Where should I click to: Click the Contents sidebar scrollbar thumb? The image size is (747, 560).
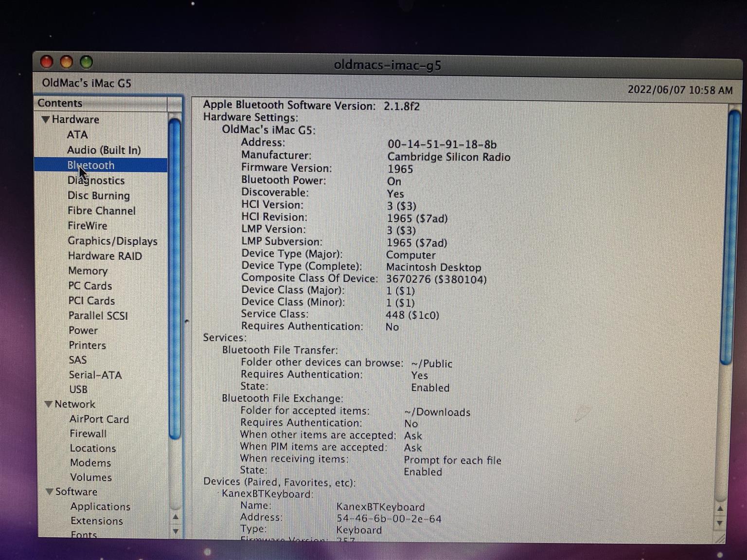(175, 277)
